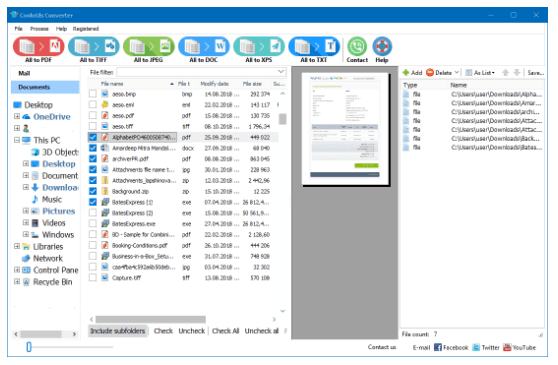Expand the Downloads tree node
The image size is (558, 365).
coord(26,187)
